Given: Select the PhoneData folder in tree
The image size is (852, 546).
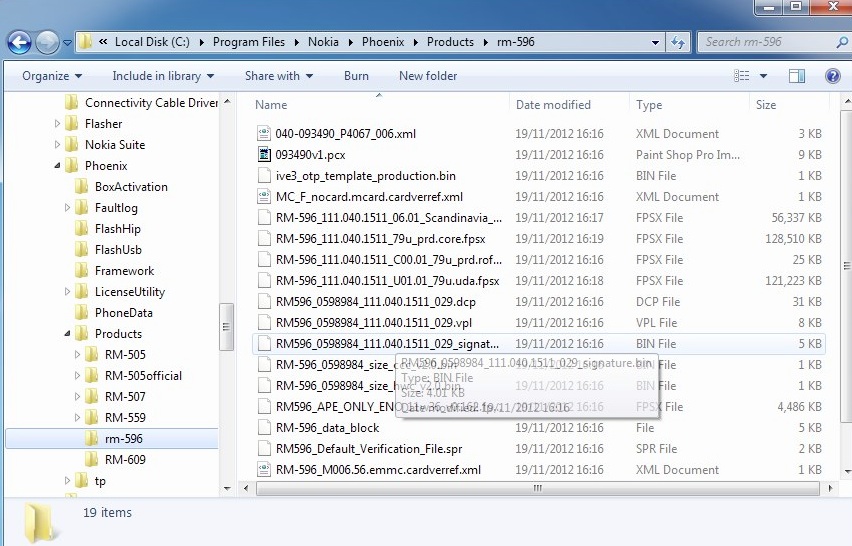Looking at the screenshot, I should pyautogui.click(x=113, y=313).
